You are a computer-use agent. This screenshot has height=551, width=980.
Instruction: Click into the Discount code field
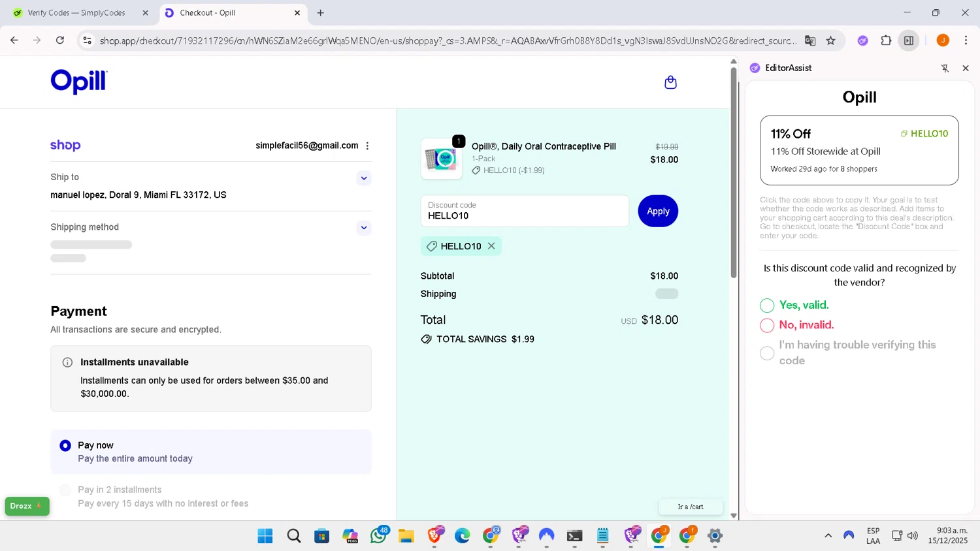(525, 211)
